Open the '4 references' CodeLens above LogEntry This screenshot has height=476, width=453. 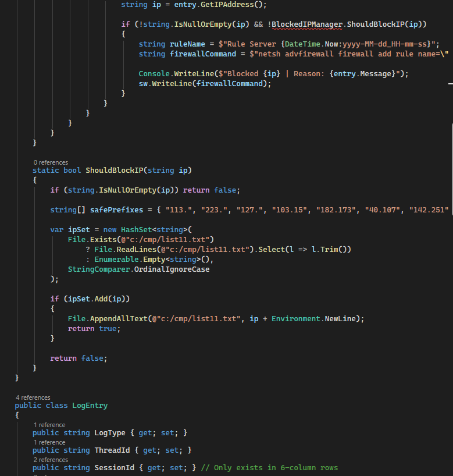33,397
